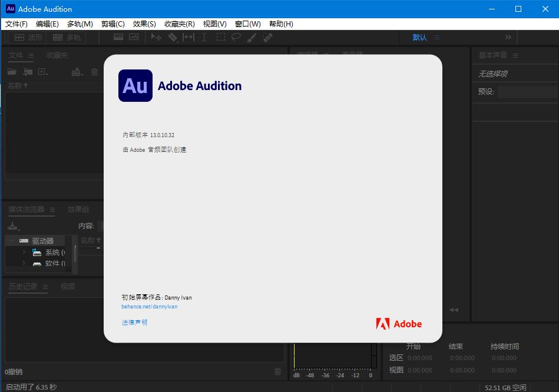The image size is (559, 392).
Task: Open the 收藏夹(R) menu
Action: (x=179, y=24)
